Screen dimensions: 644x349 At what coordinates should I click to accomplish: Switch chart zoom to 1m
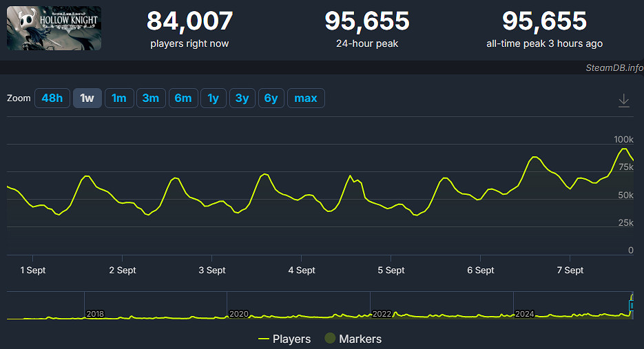pyautogui.click(x=118, y=98)
